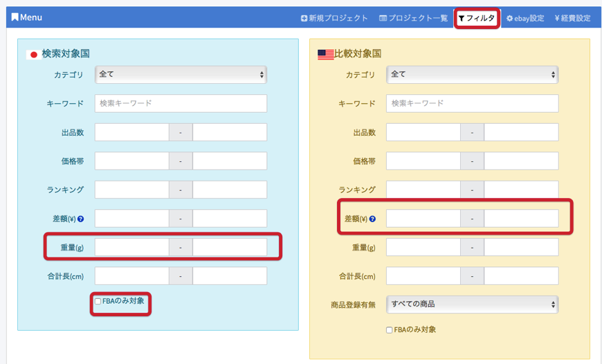Click the maximum 差額(¥) field in 比較対象国

pyautogui.click(x=521, y=219)
